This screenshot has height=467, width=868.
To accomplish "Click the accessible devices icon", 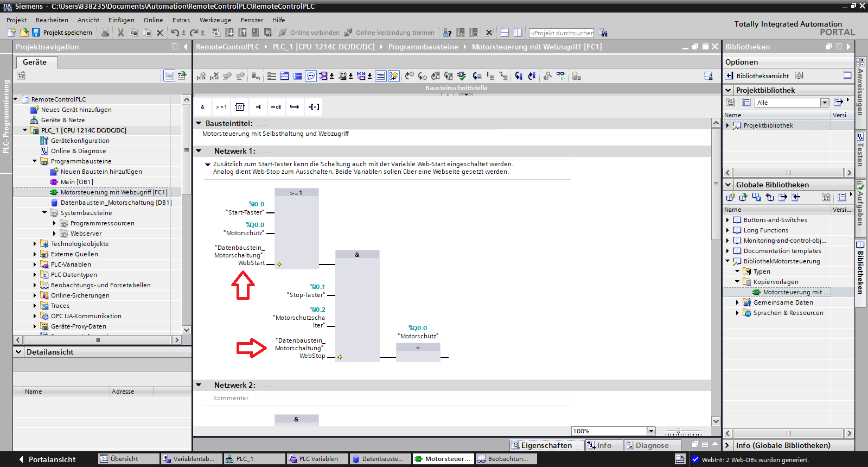I will point(447,33).
